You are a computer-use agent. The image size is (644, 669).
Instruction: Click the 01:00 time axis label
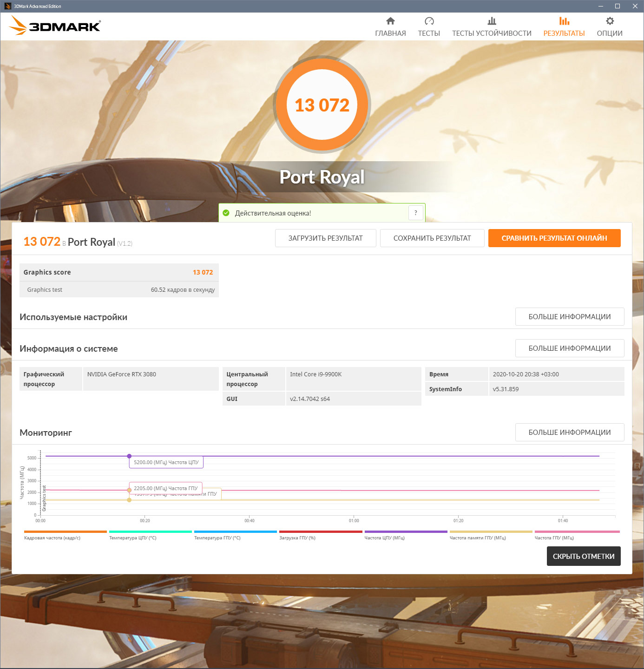pyautogui.click(x=354, y=521)
